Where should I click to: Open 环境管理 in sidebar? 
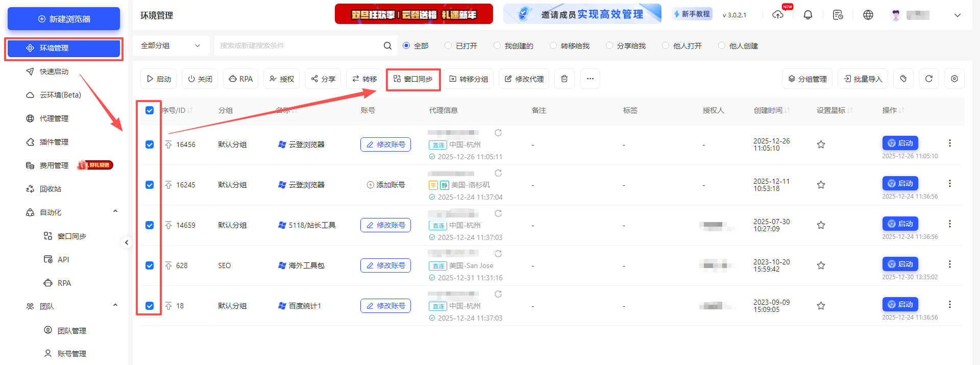point(64,48)
